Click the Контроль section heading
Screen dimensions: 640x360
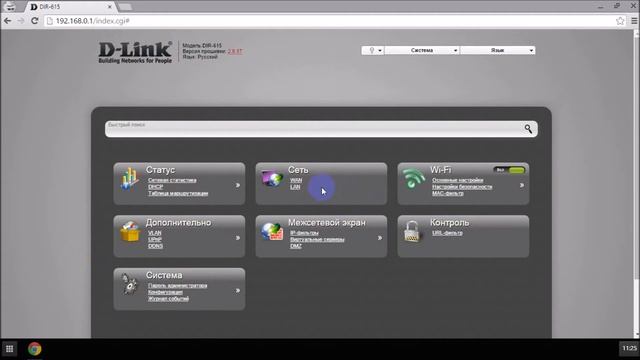[449, 222]
